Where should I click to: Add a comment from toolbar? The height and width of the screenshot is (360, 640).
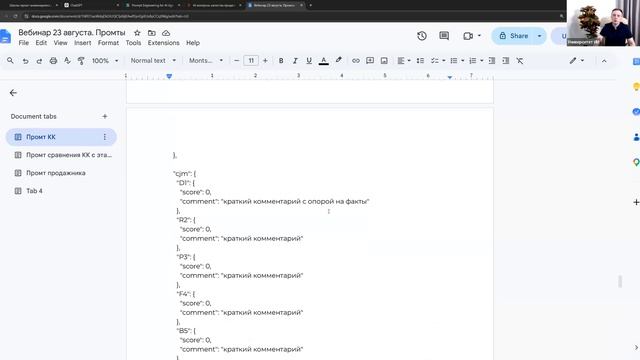click(370, 60)
